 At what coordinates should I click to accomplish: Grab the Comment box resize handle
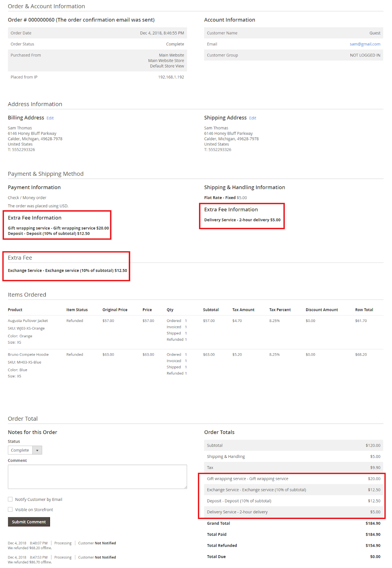[185, 487]
